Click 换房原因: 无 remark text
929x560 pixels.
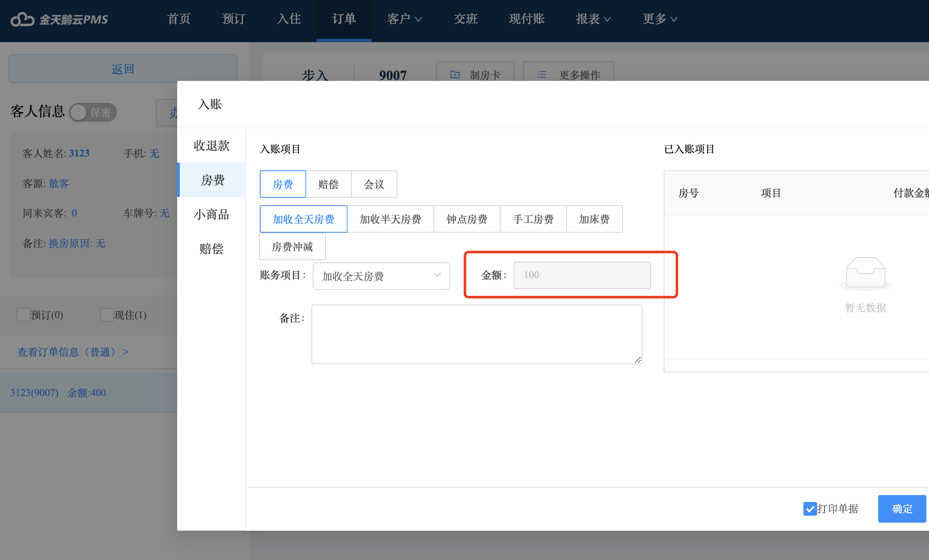[x=77, y=243]
